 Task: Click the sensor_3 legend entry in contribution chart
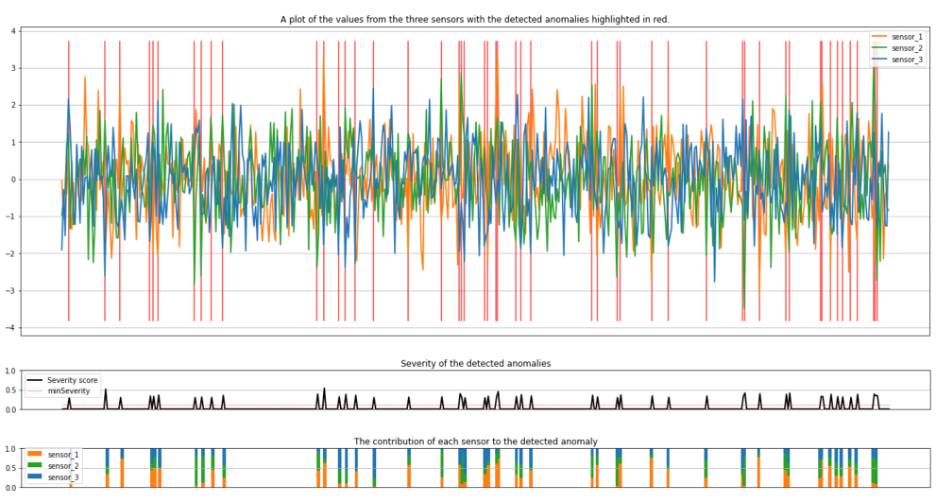click(x=54, y=478)
